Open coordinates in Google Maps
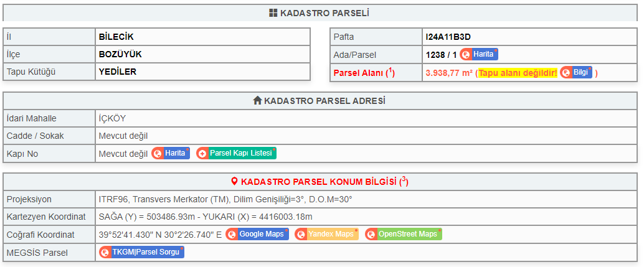This screenshot has height=267, width=644. pos(257,234)
